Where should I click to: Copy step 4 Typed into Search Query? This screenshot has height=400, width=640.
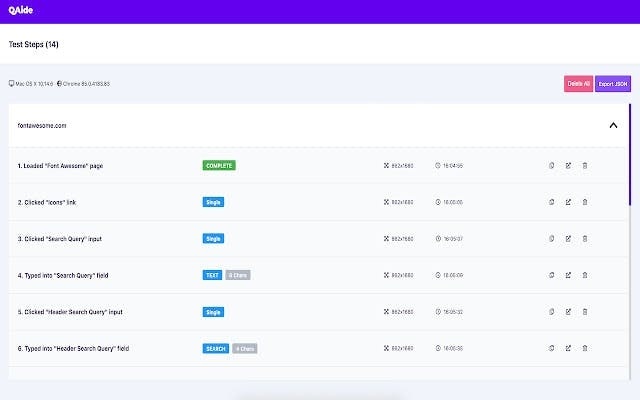[551, 275]
